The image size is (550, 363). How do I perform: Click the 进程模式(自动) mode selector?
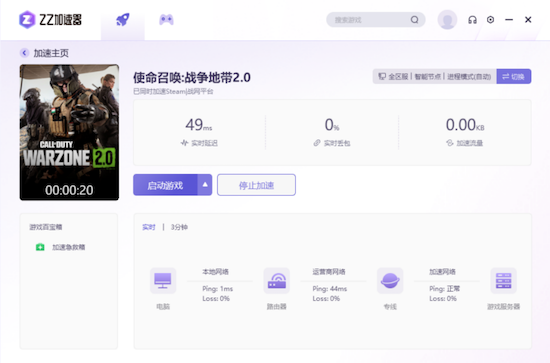coord(469,76)
